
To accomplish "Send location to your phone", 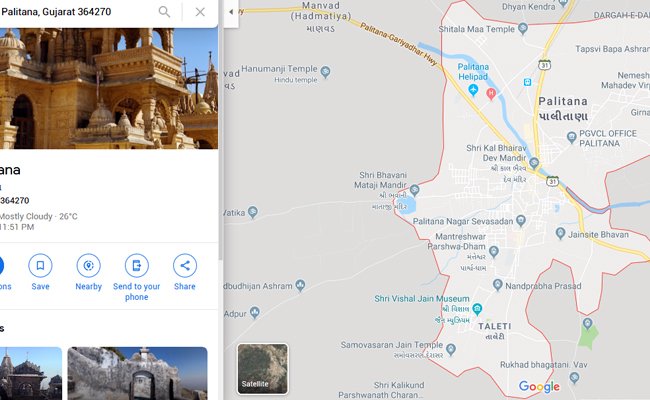I will click(x=137, y=266).
